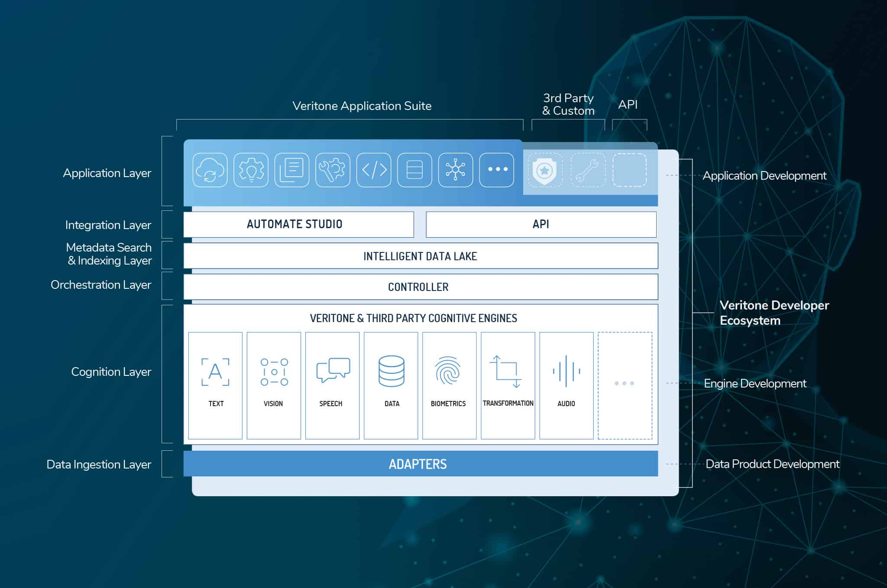This screenshot has width=887, height=588.
Task: Click the Data Ingestion Layer label
Action: 99,465
